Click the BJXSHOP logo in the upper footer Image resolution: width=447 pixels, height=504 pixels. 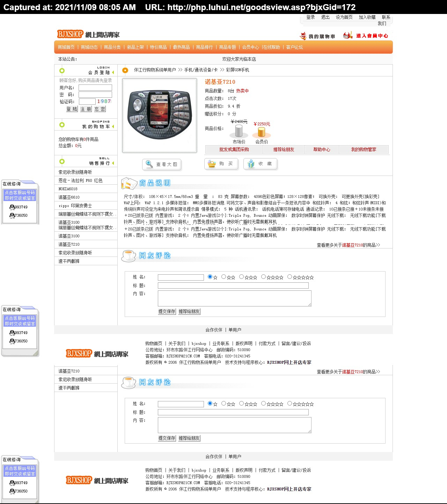click(97, 354)
